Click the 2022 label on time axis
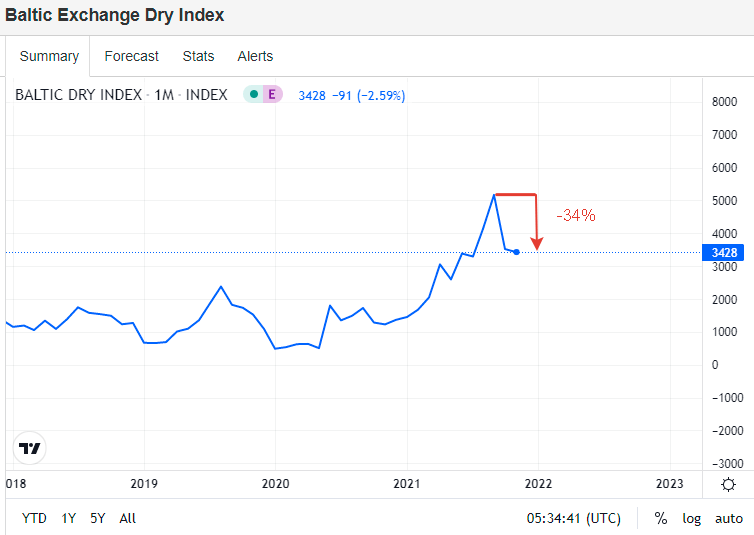754x535 pixels. [538, 484]
